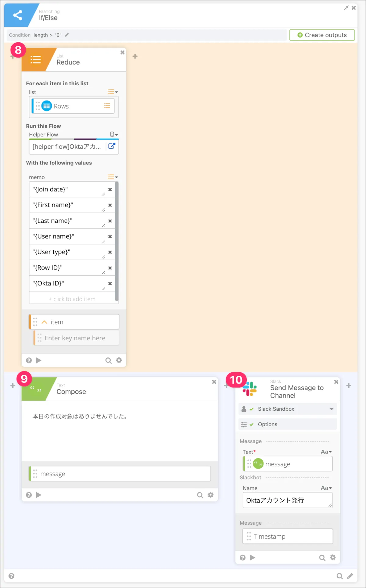Run the Reduce card test
This screenshot has width=366, height=588.
coord(39,360)
